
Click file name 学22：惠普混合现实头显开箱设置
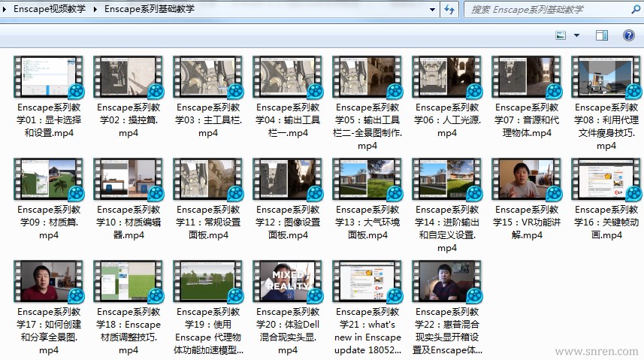pyautogui.click(x=447, y=331)
